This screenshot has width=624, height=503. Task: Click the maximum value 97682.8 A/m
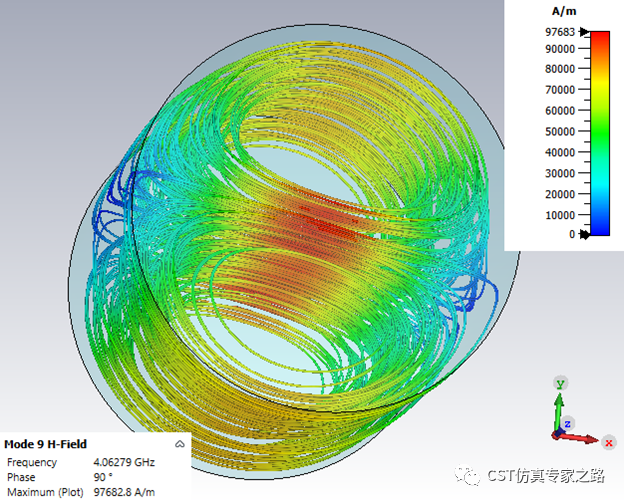pos(124,492)
